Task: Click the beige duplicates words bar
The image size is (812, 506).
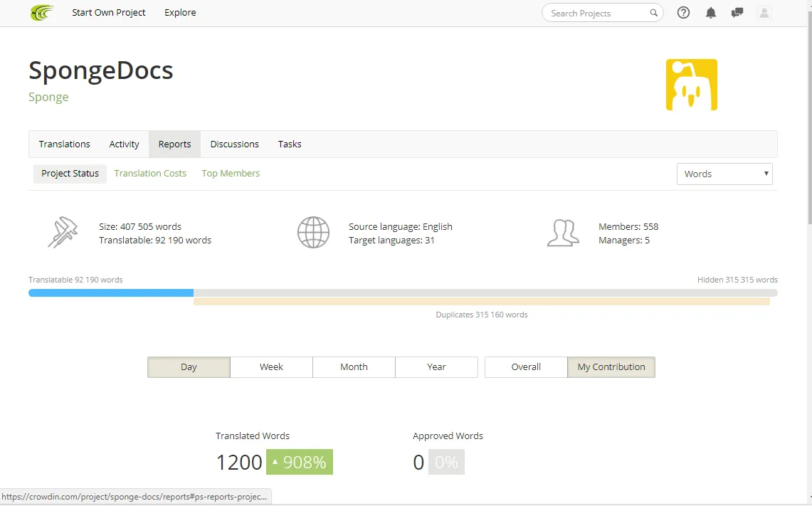Action: pos(482,302)
